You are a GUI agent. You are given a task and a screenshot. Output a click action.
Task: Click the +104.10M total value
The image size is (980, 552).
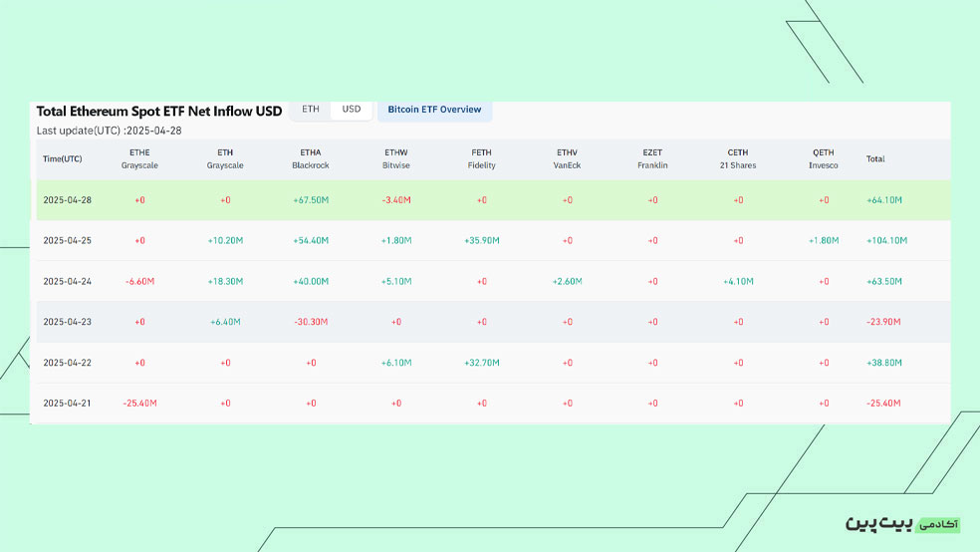coord(886,241)
